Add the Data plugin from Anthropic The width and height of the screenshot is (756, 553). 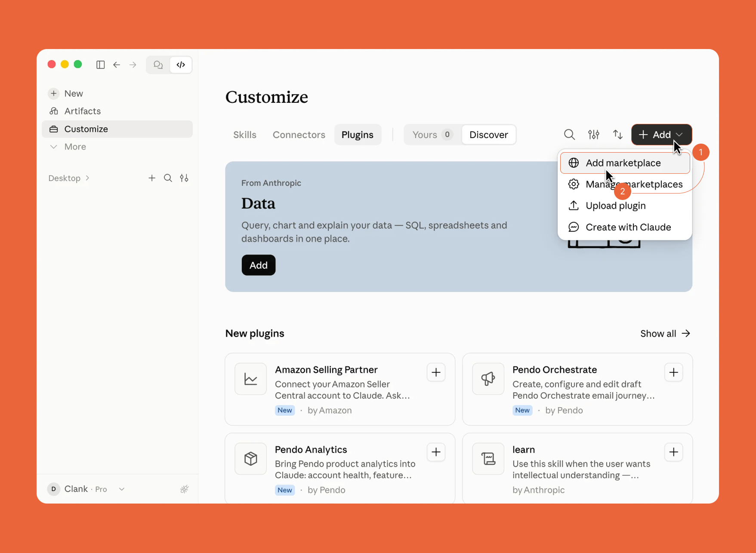click(259, 265)
